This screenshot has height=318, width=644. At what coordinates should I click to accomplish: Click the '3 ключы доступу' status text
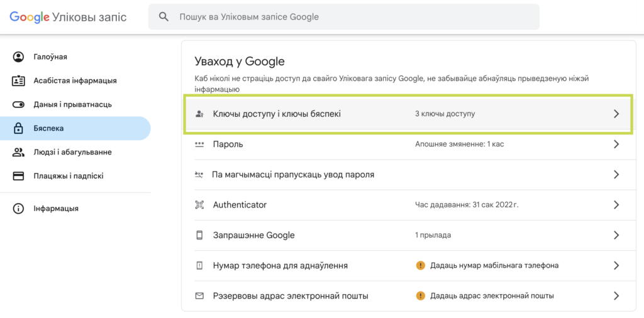(x=445, y=114)
